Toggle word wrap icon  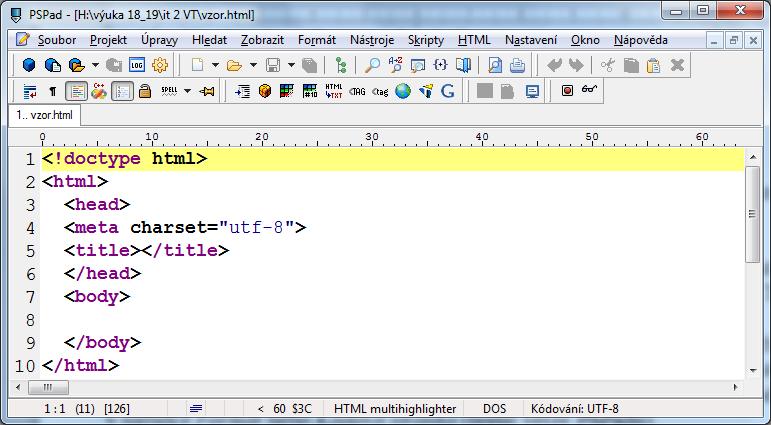30,91
